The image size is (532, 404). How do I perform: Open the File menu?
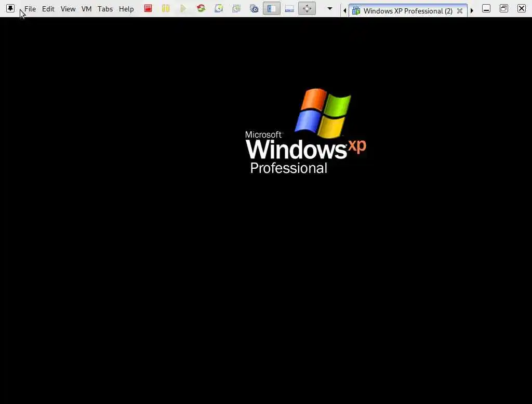(x=30, y=9)
